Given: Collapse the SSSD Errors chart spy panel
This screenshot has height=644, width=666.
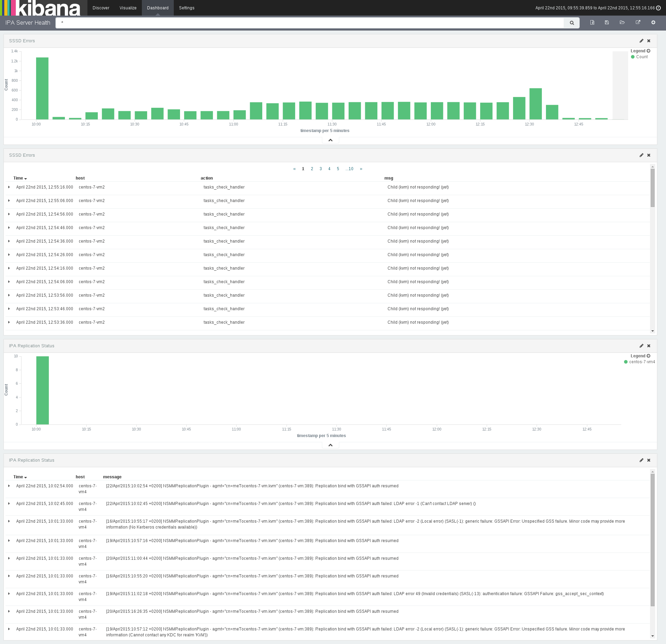Looking at the screenshot, I should (330, 140).
